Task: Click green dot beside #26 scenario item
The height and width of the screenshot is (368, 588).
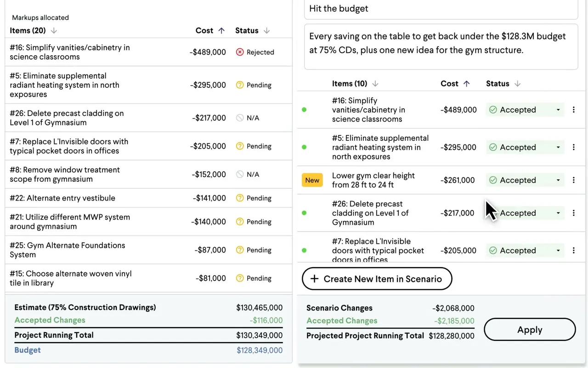Action: pos(304,213)
